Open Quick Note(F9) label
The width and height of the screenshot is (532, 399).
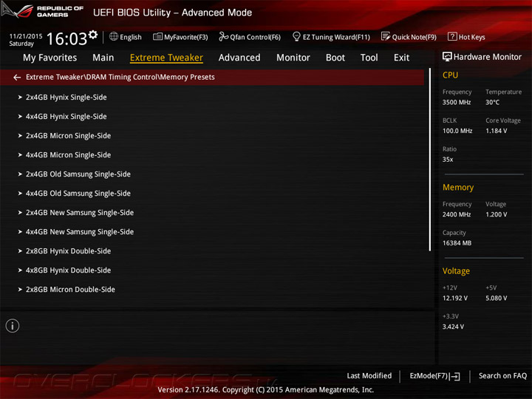(x=415, y=38)
